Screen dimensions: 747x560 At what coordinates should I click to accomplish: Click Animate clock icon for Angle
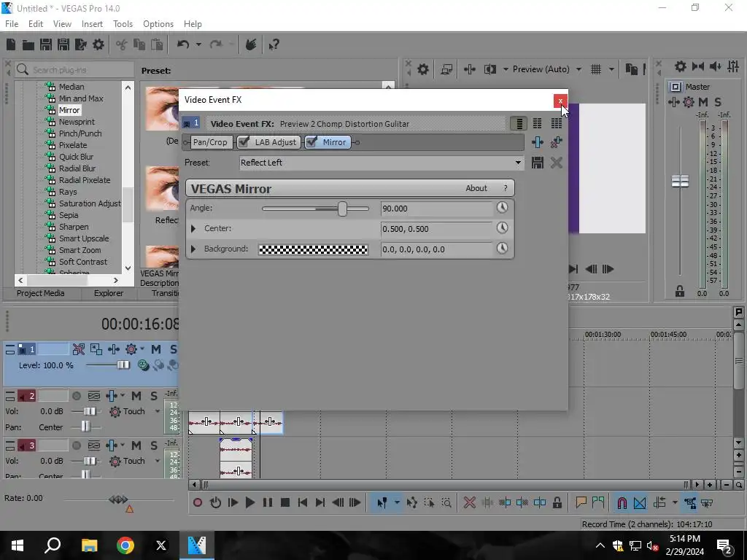click(x=502, y=208)
